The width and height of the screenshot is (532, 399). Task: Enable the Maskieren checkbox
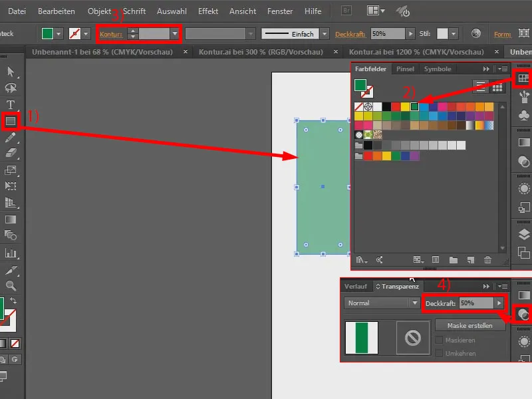click(x=439, y=340)
